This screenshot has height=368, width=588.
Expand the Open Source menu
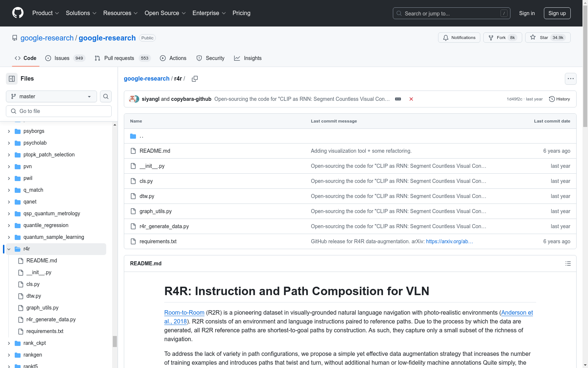pos(165,13)
